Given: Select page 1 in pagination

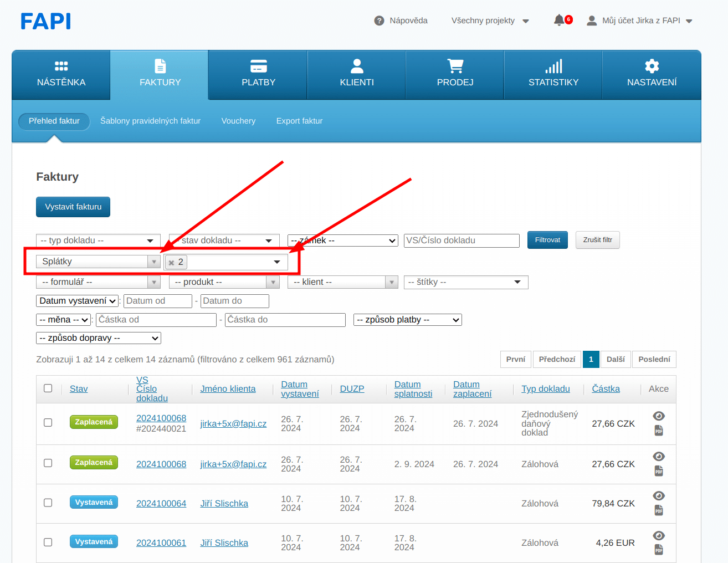Looking at the screenshot, I should point(591,359).
